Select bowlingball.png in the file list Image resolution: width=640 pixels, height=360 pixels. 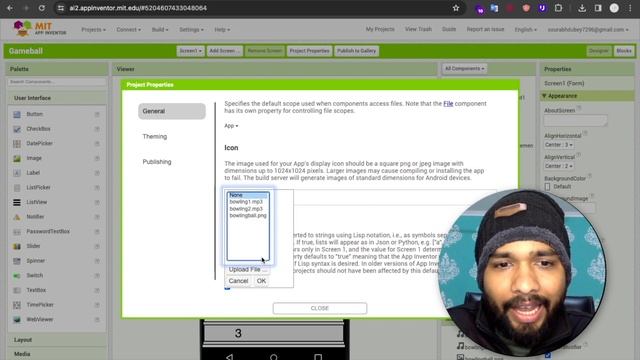tap(248, 216)
